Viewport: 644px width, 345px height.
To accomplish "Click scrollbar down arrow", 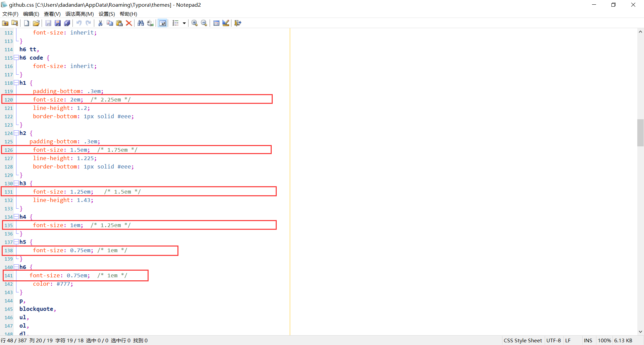I will [x=640, y=332].
